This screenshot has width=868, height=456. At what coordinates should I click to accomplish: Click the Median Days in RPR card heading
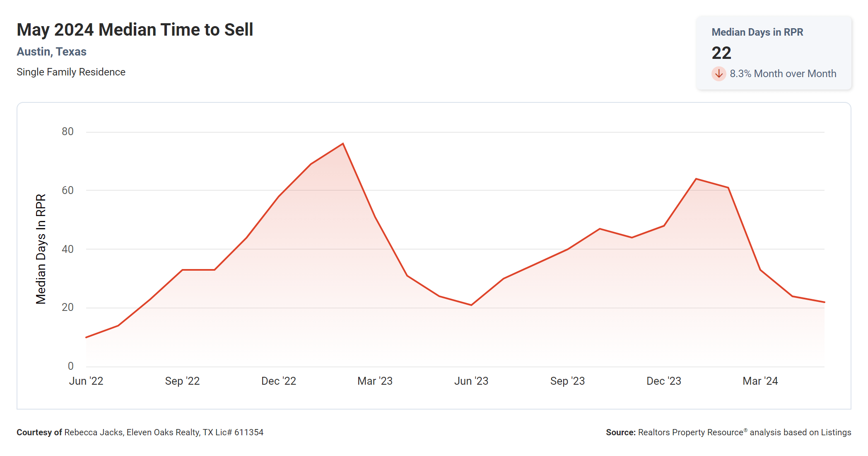click(x=757, y=32)
